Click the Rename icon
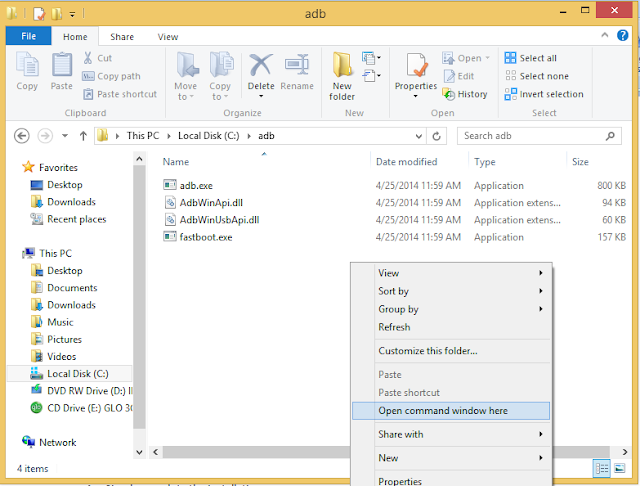 [x=297, y=65]
